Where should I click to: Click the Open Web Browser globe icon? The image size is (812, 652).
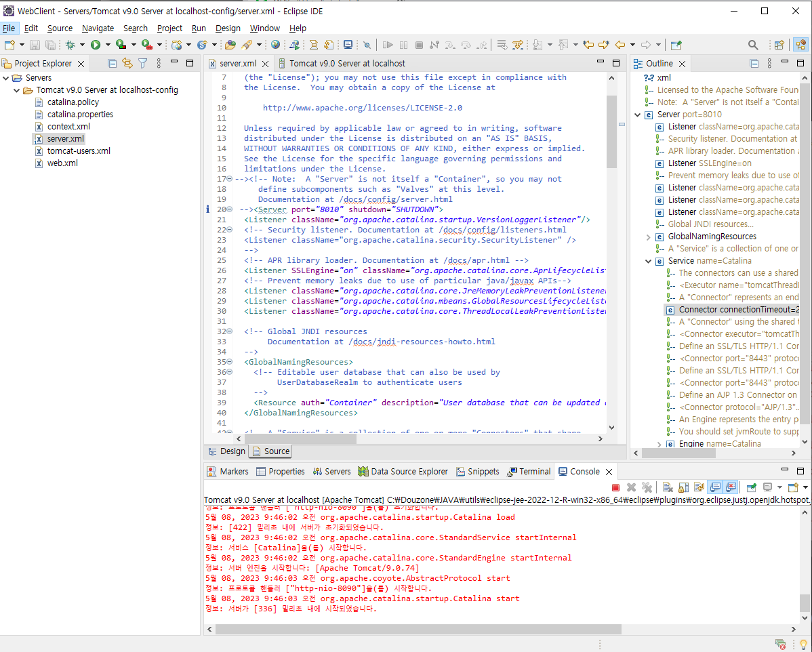pyautogui.click(x=275, y=45)
